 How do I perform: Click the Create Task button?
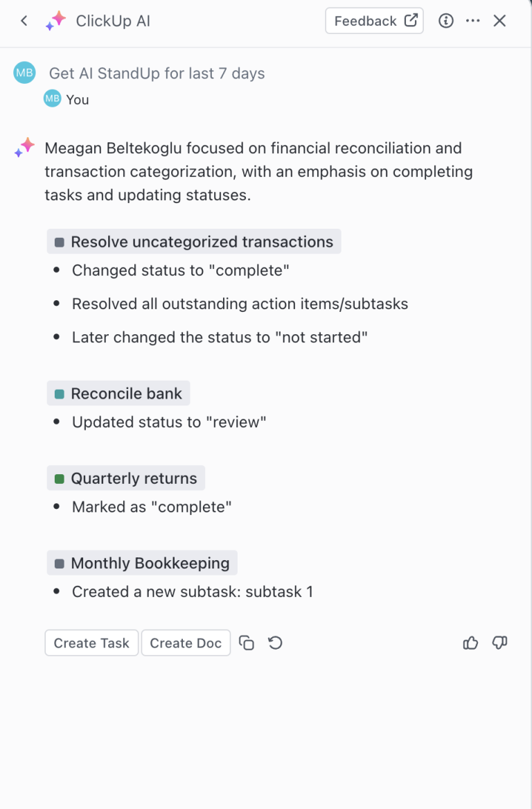(x=91, y=643)
